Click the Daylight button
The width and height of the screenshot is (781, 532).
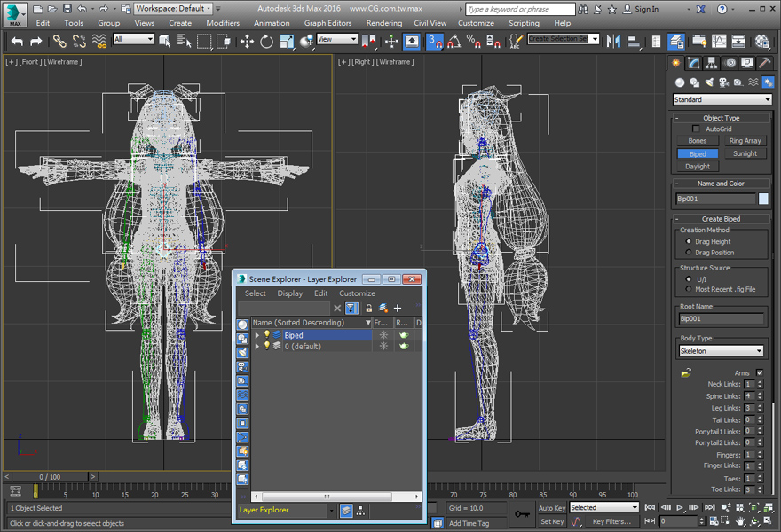coord(698,166)
